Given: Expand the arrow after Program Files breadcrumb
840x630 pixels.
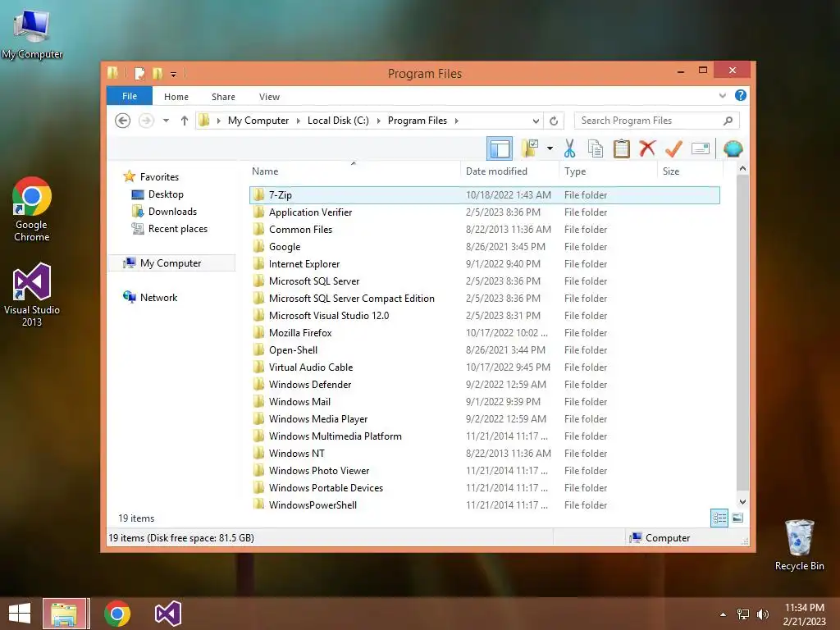Looking at the screenshot, I should (456, 121).
